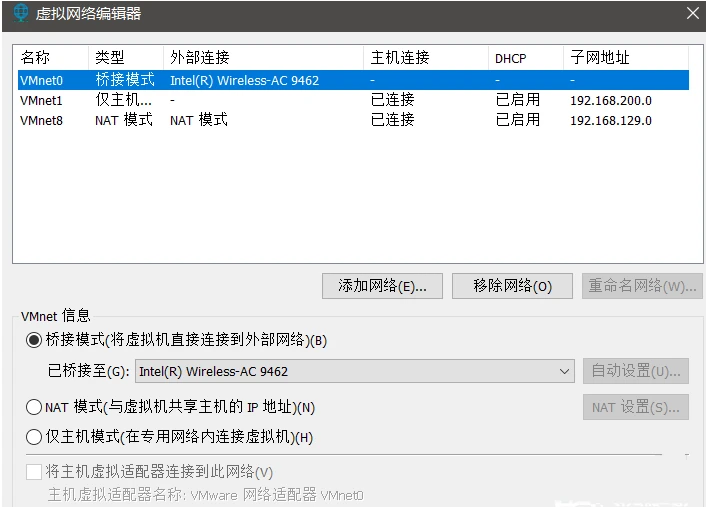The width and height of the screenshot is (706, 507).
Task: Select the VMnet0 row name
Action: 41,81
